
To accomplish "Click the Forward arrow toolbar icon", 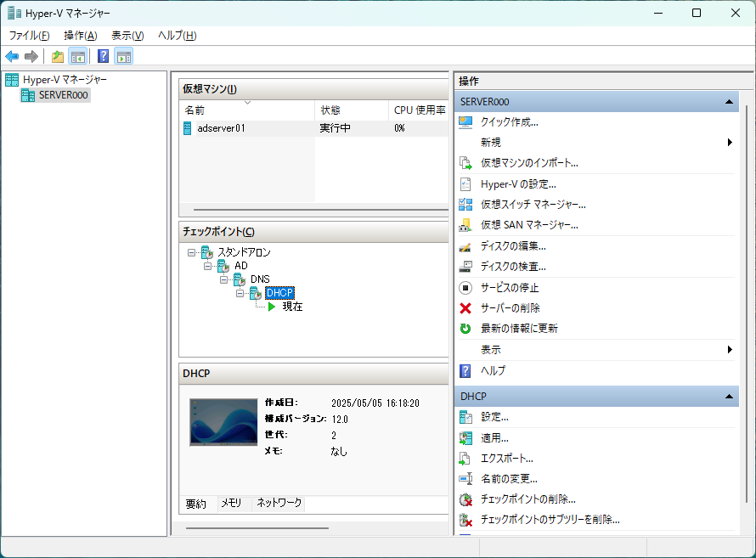I will [31, 57].
